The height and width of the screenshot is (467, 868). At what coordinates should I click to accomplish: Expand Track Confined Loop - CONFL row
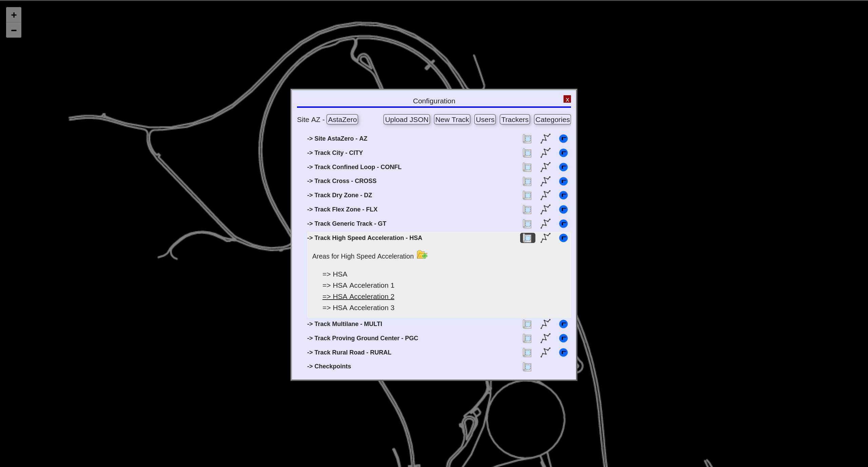(x=354, y=167)
